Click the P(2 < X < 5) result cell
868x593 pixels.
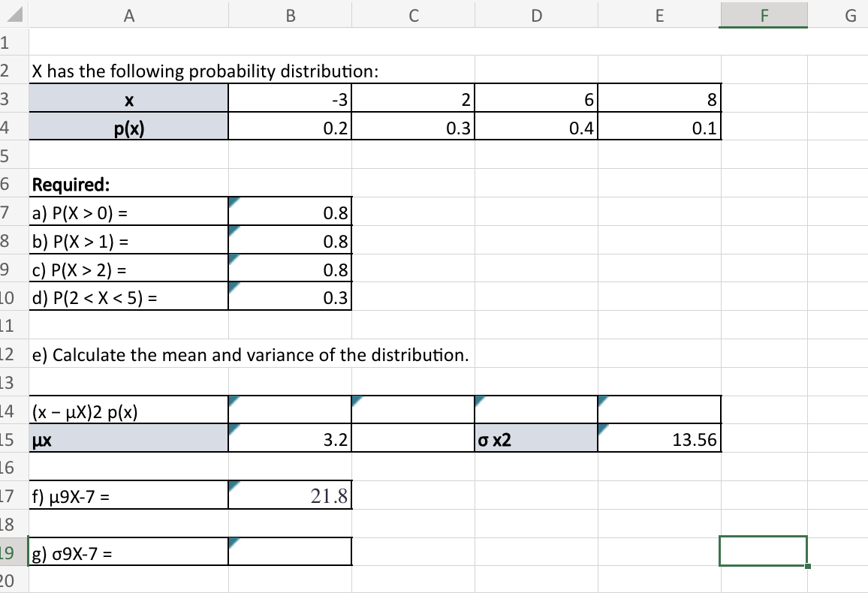click(x=290, y=296)
